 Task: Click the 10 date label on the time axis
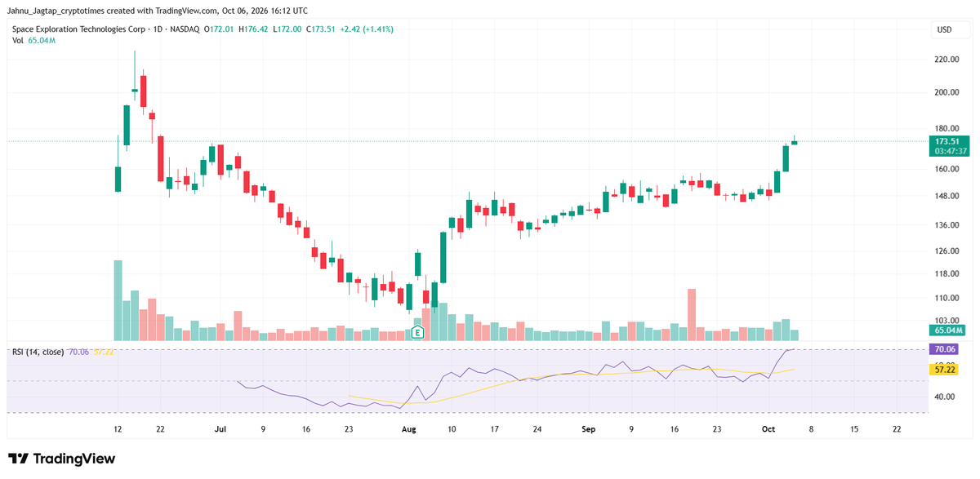coord(452,428)
